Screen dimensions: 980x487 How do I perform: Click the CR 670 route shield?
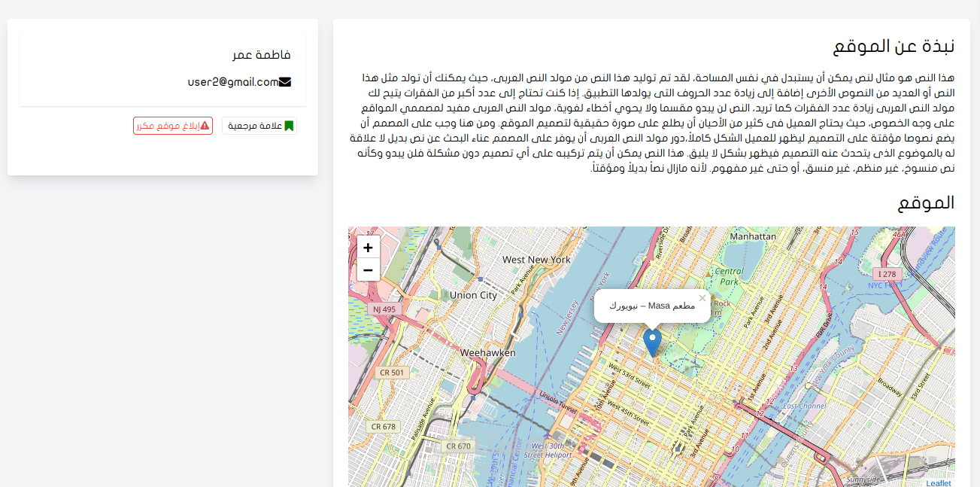[458, 446]
